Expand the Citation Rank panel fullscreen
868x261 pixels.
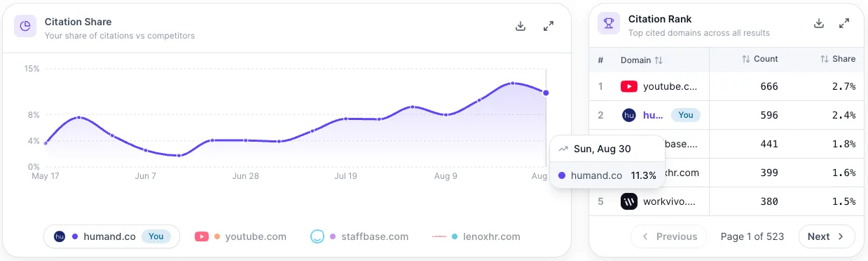(x=845, y=23)
